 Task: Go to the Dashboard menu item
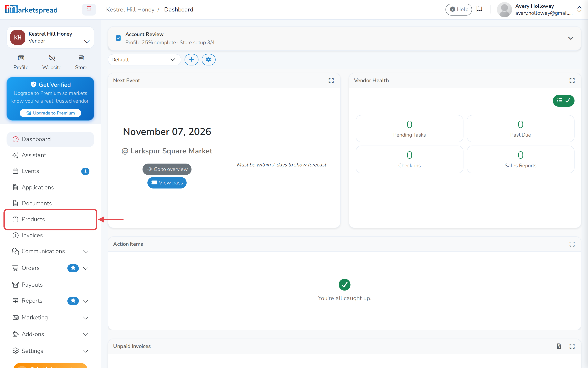pos(50,139)
